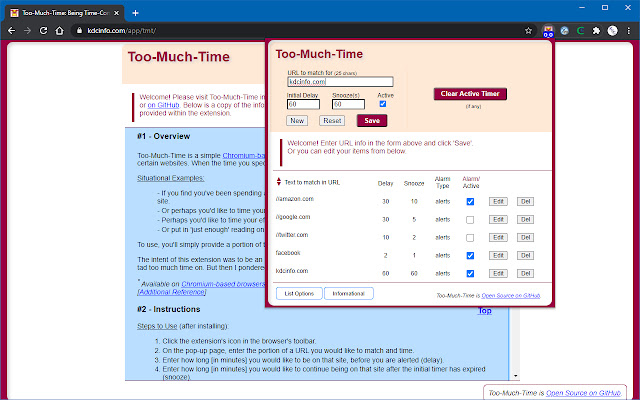This screenshot has height=400, width=640.
Task: Click the Reset button
Action: coord(332,121)
